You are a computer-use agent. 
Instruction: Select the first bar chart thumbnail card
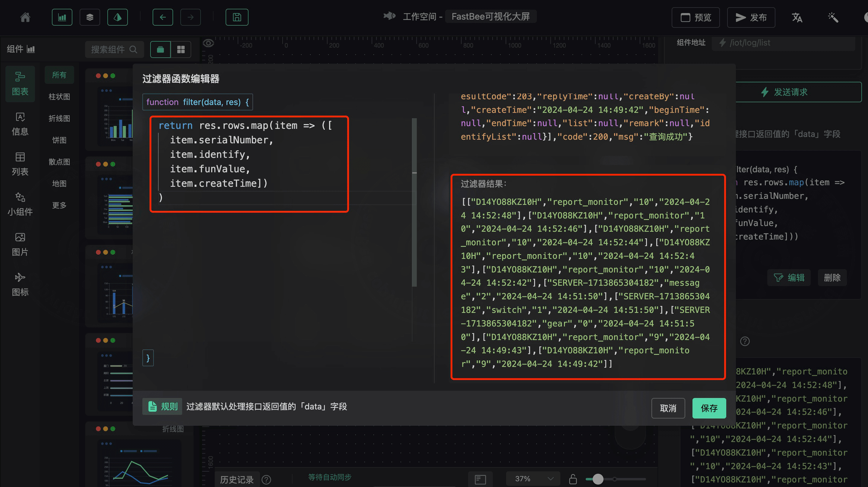coord(109,110)
